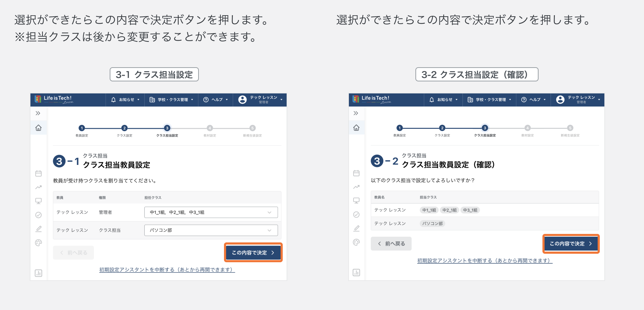Open ヘルプ menu in left 3-1 screenshot
The height and width of the screenshot is (310, 644).
pos(216,100)
